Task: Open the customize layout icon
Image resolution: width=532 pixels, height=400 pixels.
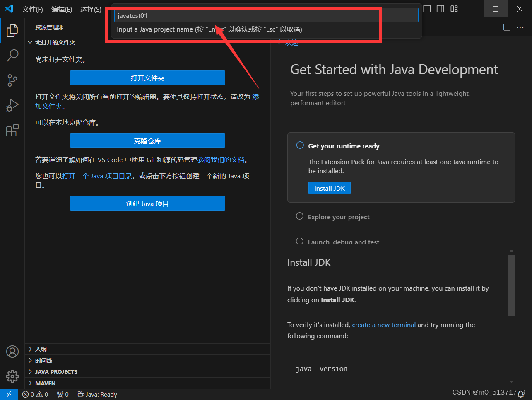Action: pyautogui.click(x=454, y=9)
